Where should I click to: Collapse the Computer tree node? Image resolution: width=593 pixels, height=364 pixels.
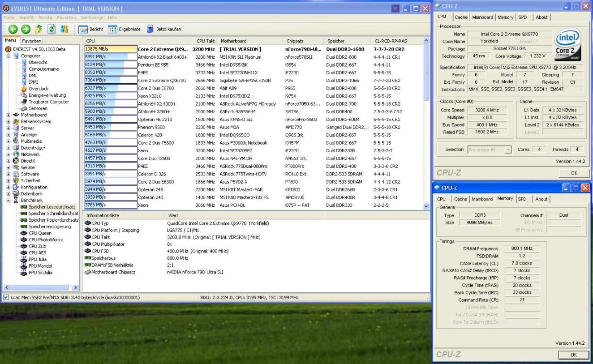9,56
